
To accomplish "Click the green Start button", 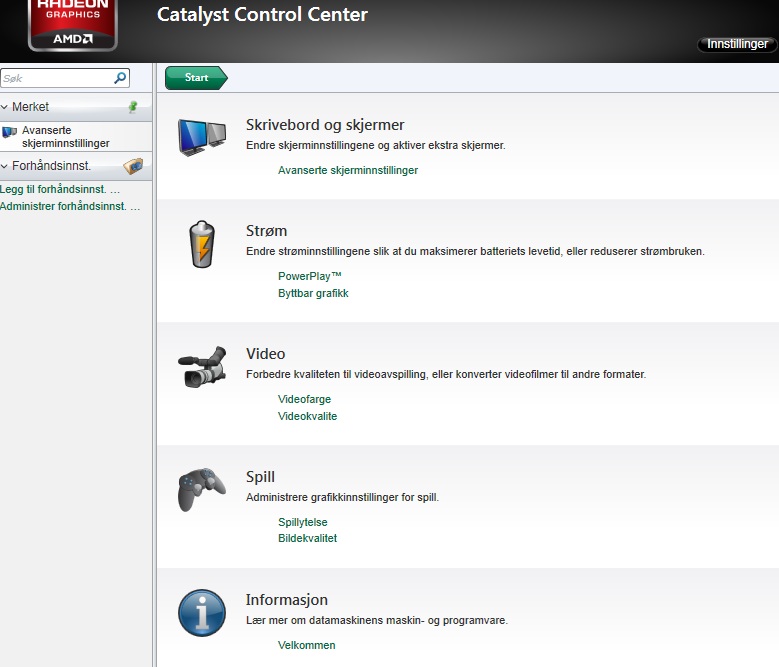I will [196, 78].
